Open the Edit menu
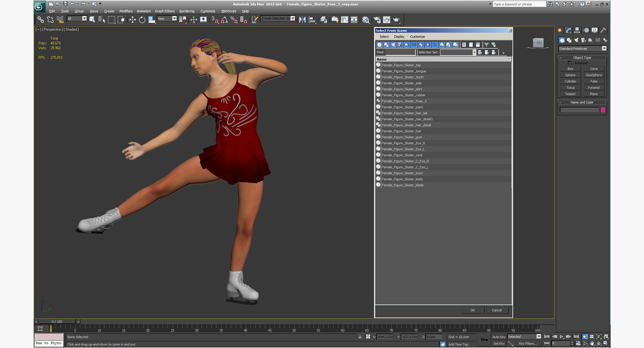 pos(52,11)
